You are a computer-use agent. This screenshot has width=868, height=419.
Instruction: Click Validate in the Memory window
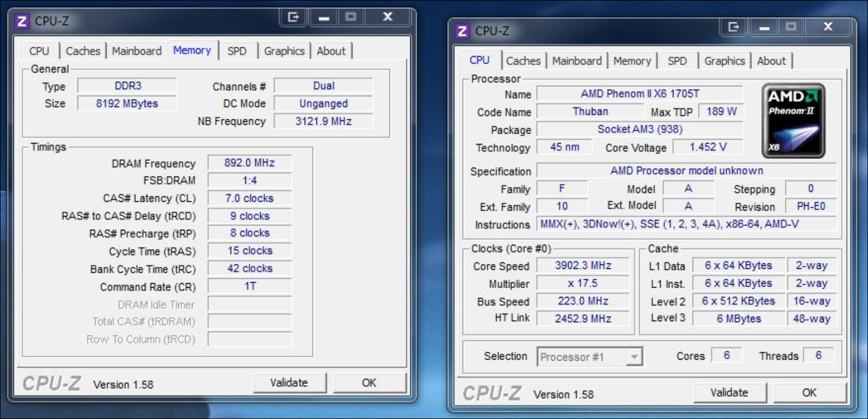(289, 383)
